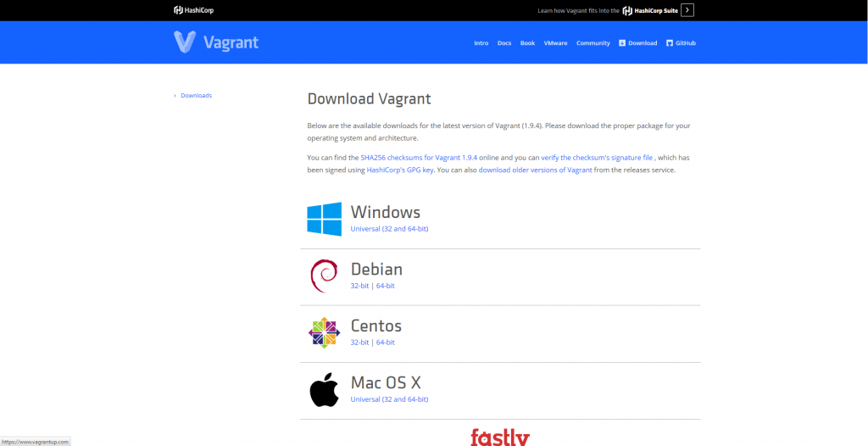Open SHA256 checksums for Vagrant 1.9.4 link
Viewport: 868px width, 446px height.
point(419,158)
